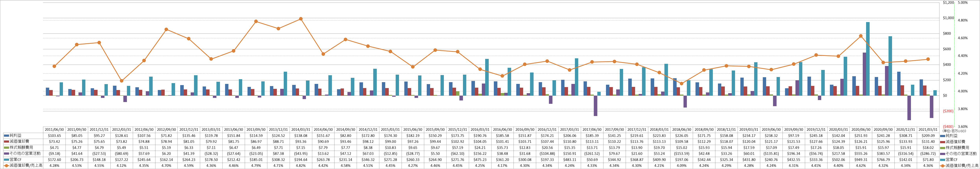
Task: Select the 4.82% ratio cell
Action: click(x=301, y=166)
